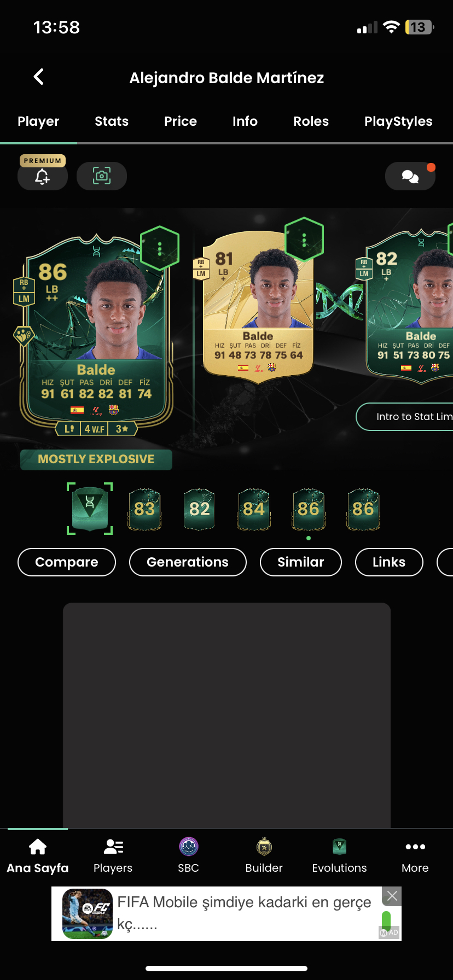Tap the back arrow icon

[x=38, y=77]
